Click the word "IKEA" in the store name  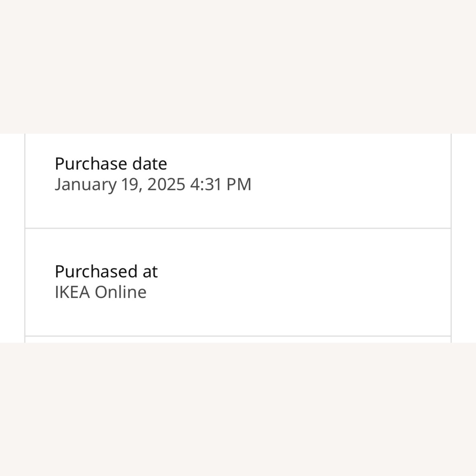72,292
